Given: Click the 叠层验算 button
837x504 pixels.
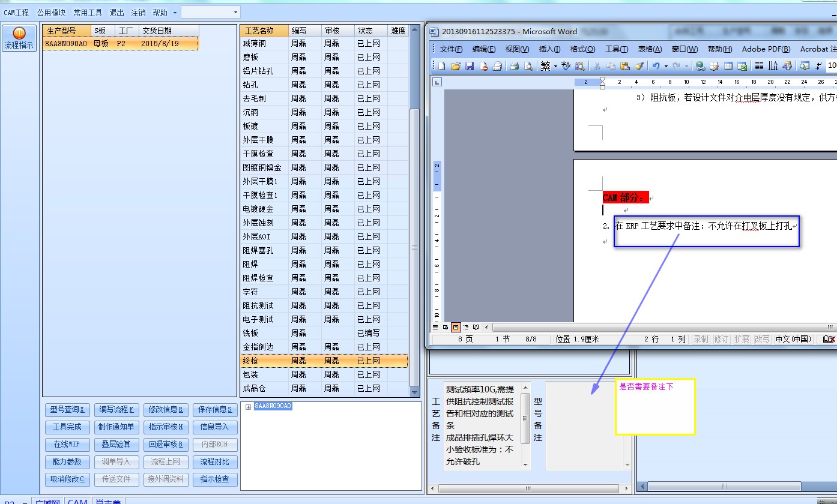Looking at the screenshot, I should tap(116, 445).
